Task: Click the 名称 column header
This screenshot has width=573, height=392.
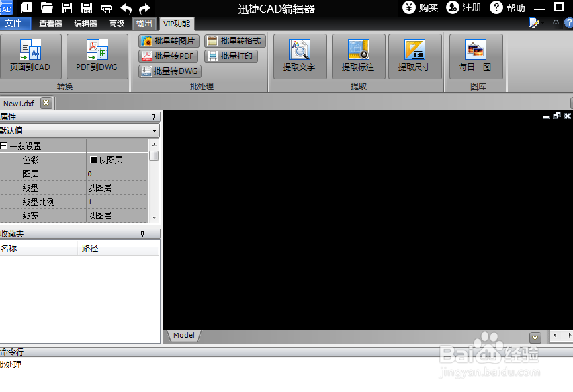Action: click(39, 248)
